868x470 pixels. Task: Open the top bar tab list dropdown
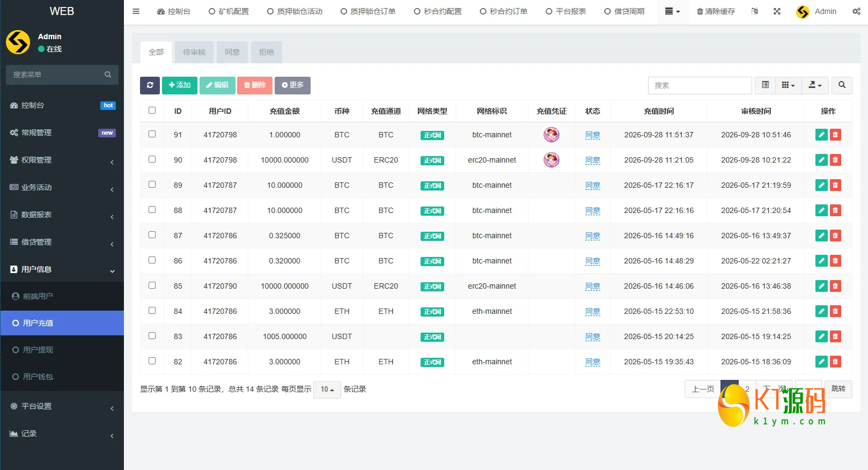tap(672, 11)
